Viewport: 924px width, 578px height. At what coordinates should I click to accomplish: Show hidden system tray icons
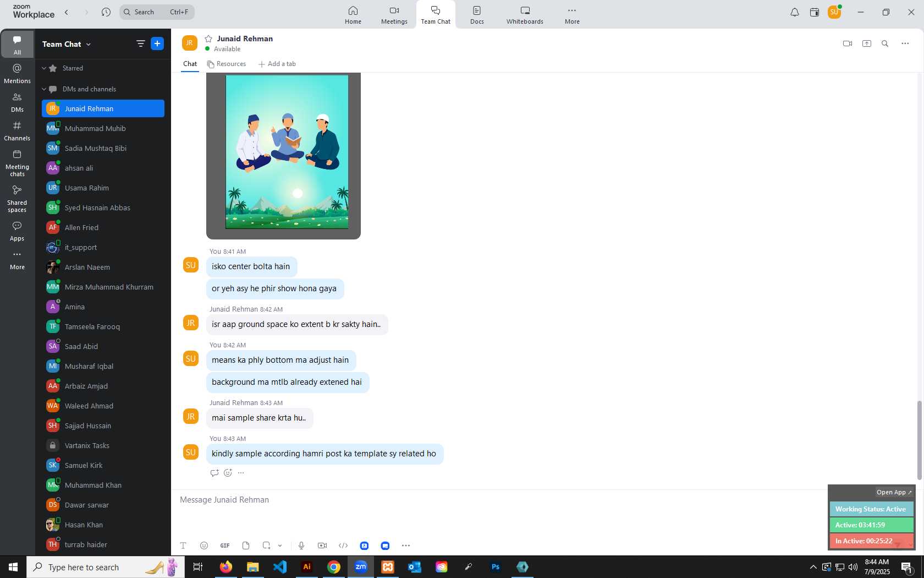tap(813, 567)
